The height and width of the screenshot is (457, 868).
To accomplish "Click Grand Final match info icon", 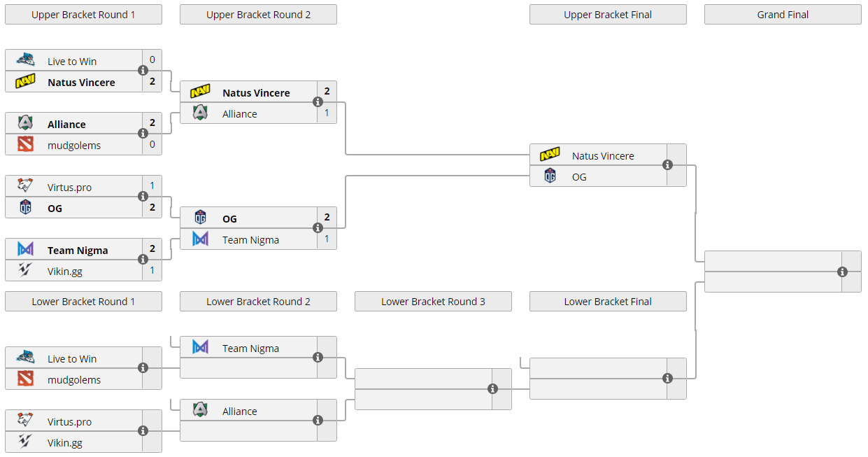I will tap(843, 272).
